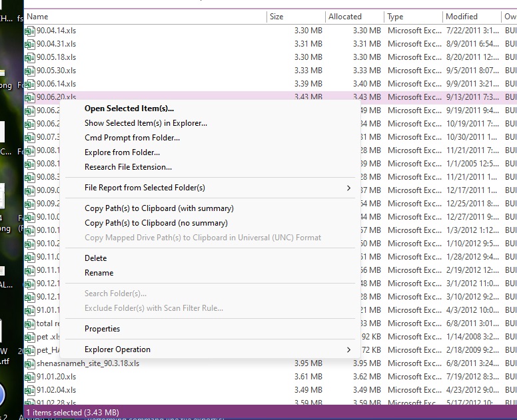Screen dimensions: 517x420
Task: Click the Name column header
Action: tap(37, 17)
